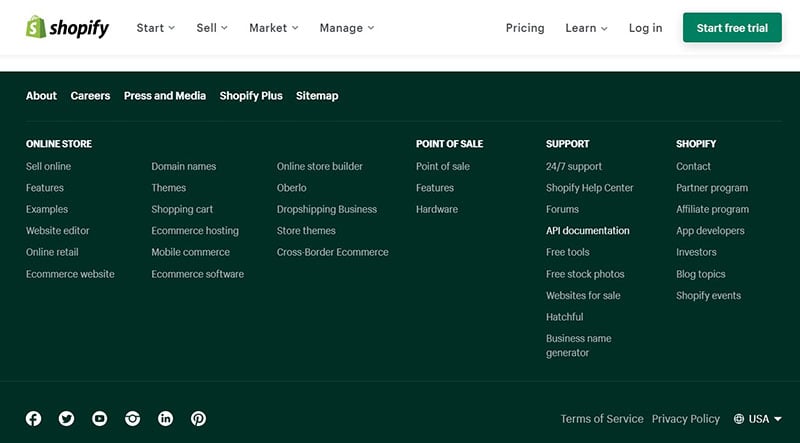Visit the YouTube channel icon
800x443 pixels.
[x=99, y=419]
